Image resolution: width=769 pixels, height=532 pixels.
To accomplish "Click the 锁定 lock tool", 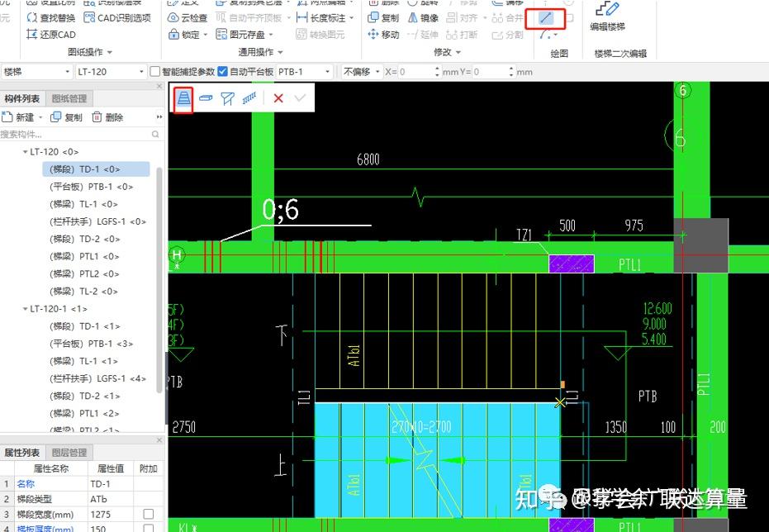I will point(189,34).
